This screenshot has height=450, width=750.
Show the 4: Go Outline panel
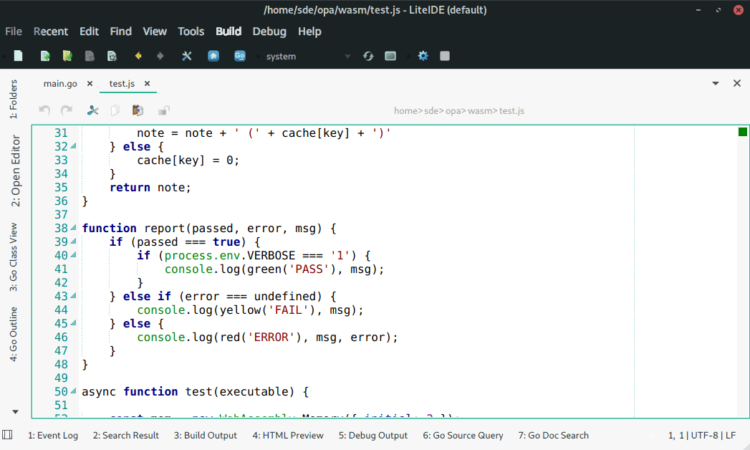13,334
